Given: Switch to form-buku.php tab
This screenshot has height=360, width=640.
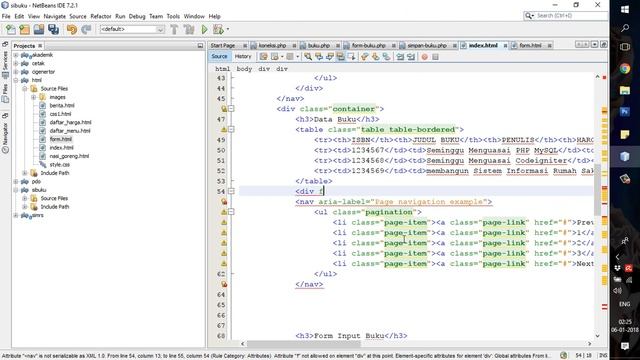Looking at the screenshot, I should 369,45.
